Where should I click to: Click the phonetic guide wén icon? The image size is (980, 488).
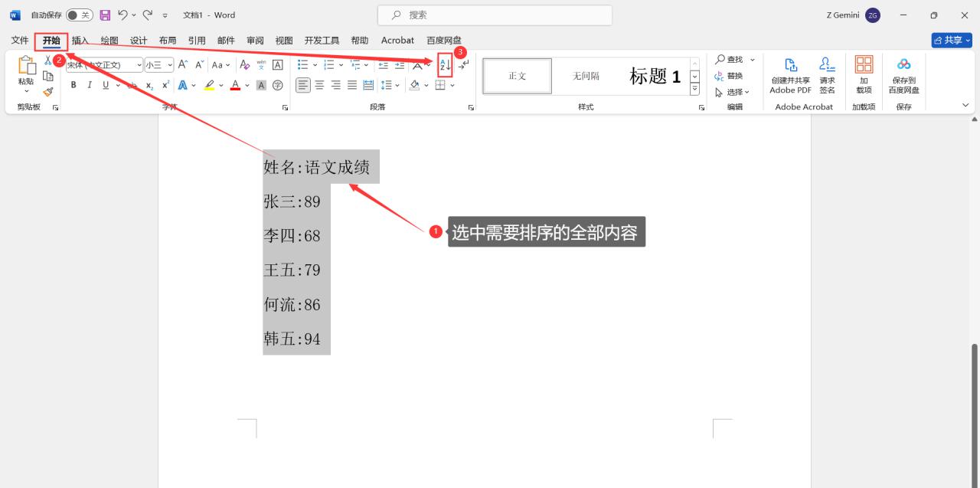click(261, 65)
